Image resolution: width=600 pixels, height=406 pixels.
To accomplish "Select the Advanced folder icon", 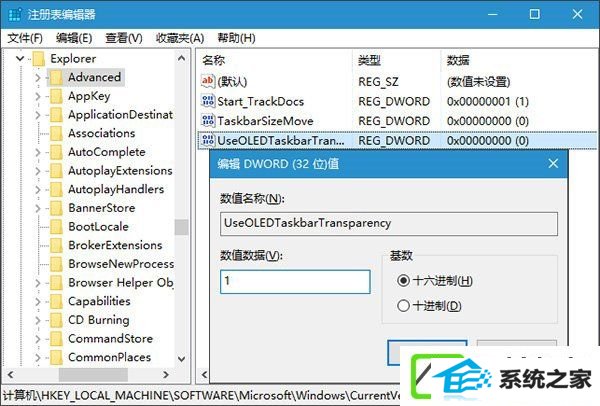I will click(56, 77).
